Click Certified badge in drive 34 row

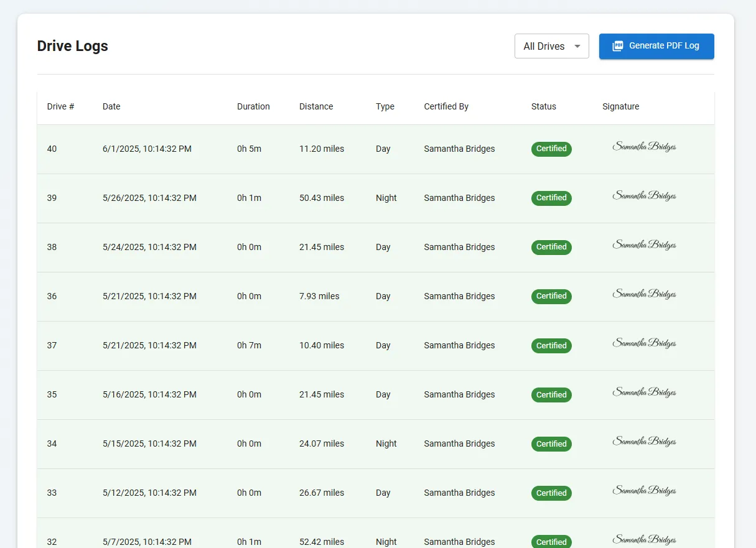(x=551, y=444)
